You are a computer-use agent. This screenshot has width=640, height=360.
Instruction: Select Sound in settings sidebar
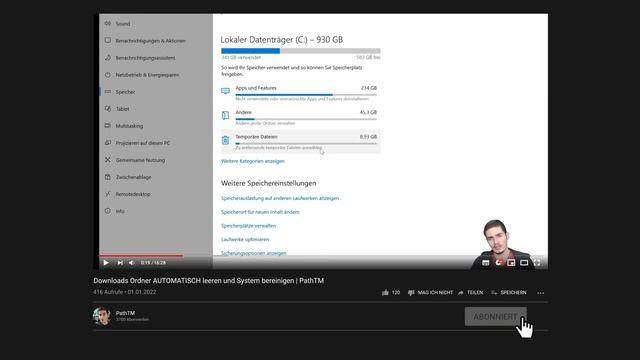tap(123, 24)
